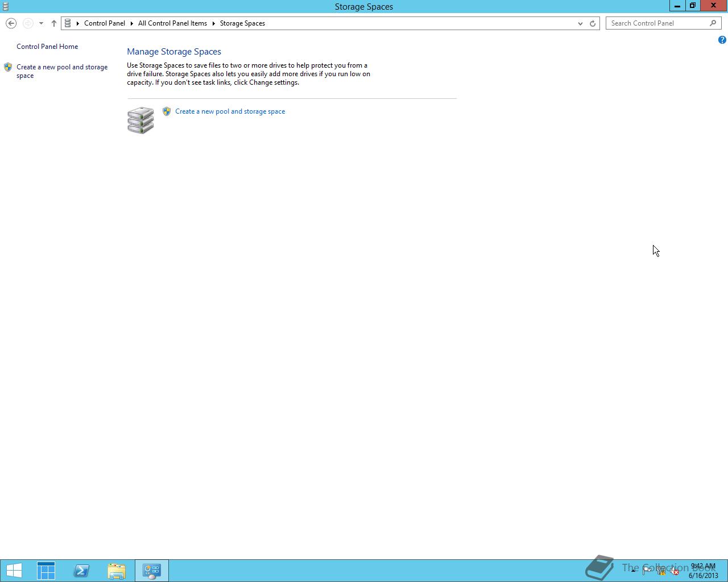728x582 pixels.
Task: Open Control Panel Home link
Action: click(47, 47)
